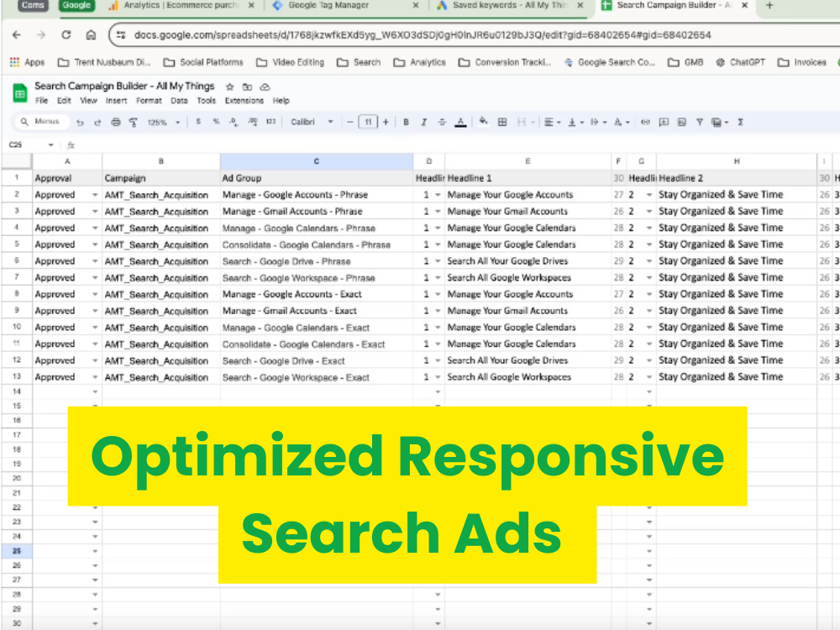Click the Move to folder icon
The image size is (840, 630).
[247, 87]
